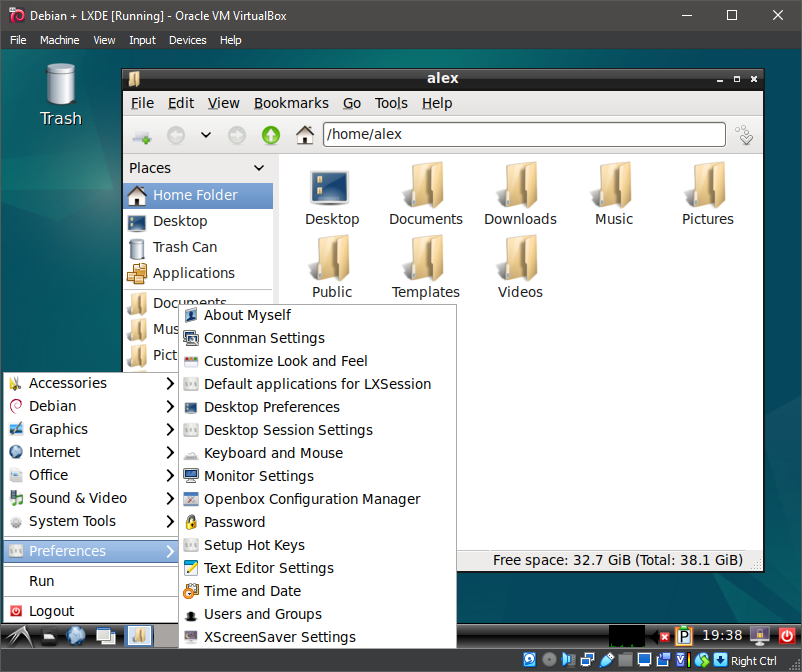The height and width of the screenshot is (672, 802).
Task: Open home directory via Home toolbar icon
Action: point(305,134)
